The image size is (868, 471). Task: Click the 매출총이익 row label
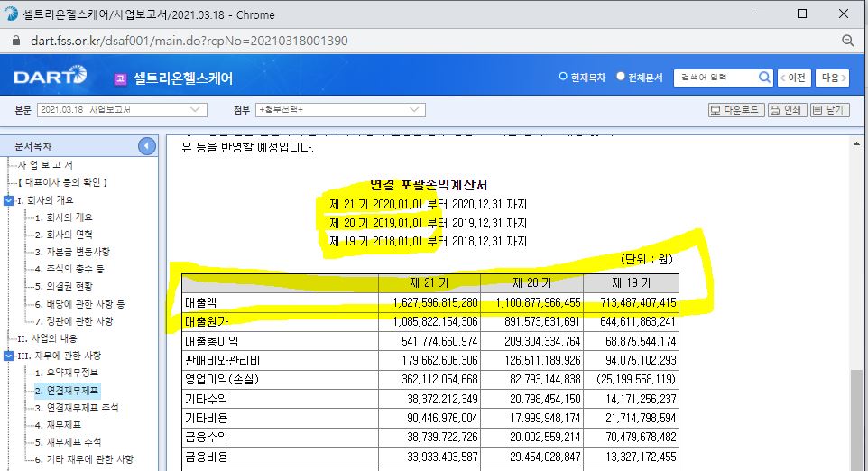(x=211, y=341)
